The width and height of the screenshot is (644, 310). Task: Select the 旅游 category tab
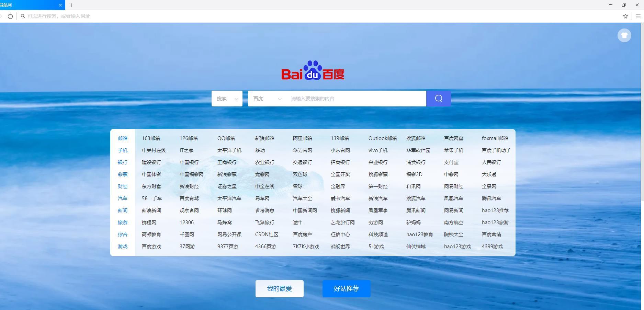point(123,222)
